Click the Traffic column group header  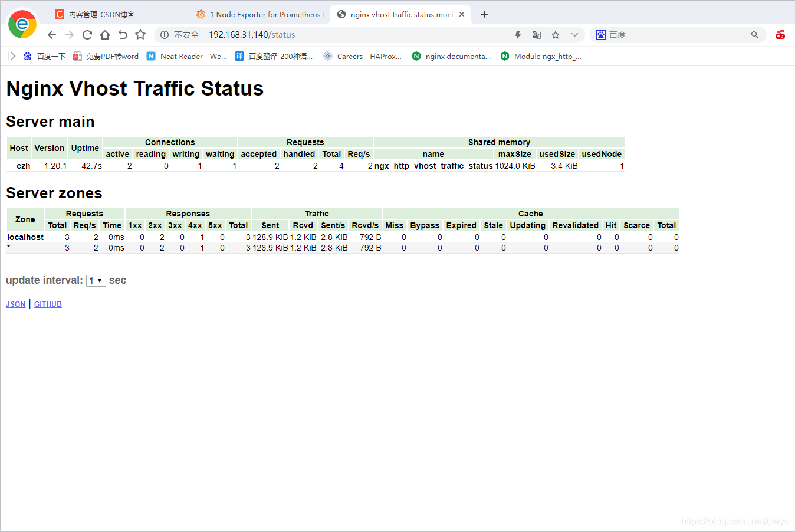coord(317,214)
